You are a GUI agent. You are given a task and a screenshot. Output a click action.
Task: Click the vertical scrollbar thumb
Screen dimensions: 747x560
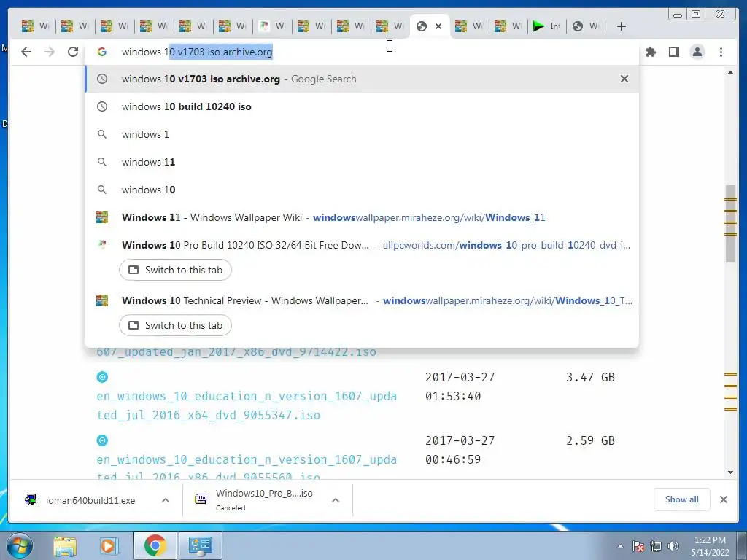[x=730, y=223]
